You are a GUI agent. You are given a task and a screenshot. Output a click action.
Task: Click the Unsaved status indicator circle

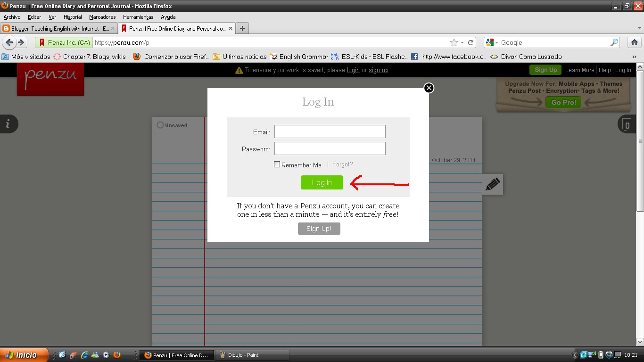(x=160, y=125)
